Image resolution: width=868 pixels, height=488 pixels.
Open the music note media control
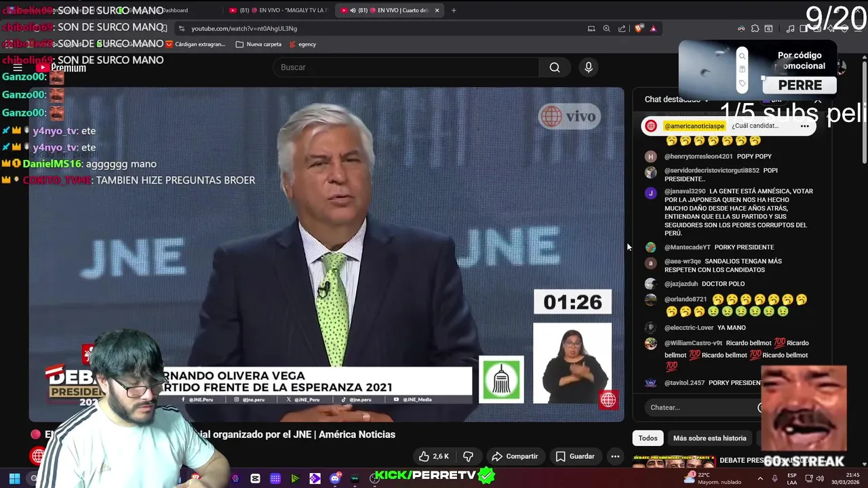click(x=790, y=28)
